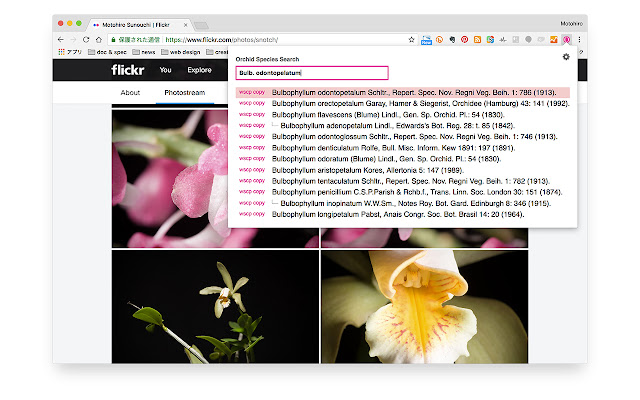Open extension settings gear icon
The height and width of the screenshot is (400, 640).
tap(566, 57)
